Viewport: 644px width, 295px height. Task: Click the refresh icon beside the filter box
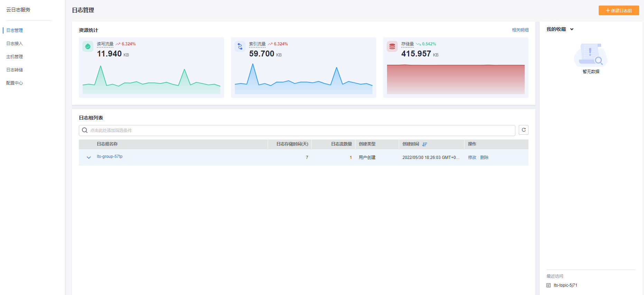click(524, 130)
